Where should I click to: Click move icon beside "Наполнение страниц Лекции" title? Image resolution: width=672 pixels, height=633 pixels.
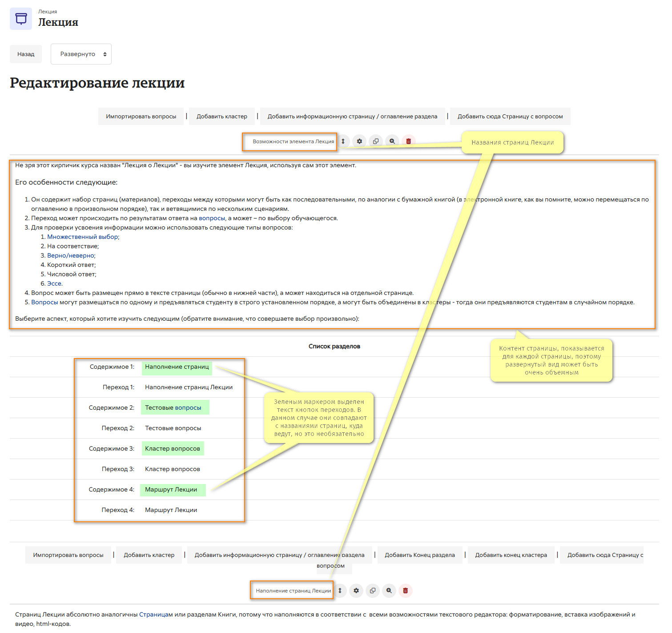point(340,591)
